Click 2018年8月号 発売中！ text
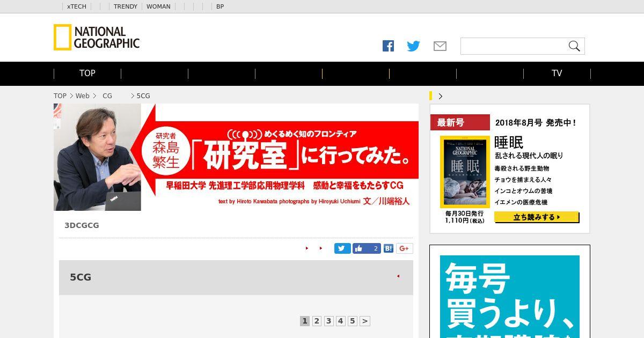Image resolution: width=644 pixels, height=338 pixels. tap(536, 122)
